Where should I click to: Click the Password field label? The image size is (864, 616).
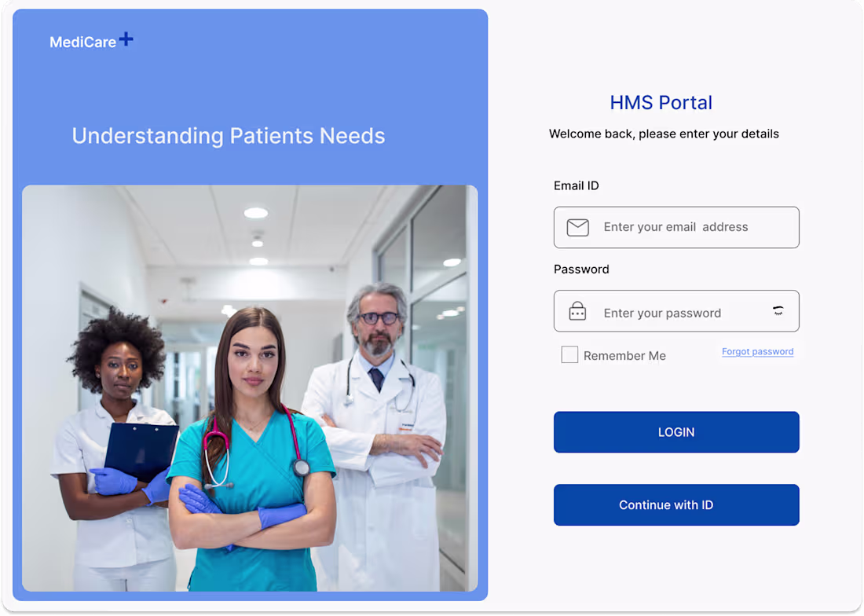(581, 269)
